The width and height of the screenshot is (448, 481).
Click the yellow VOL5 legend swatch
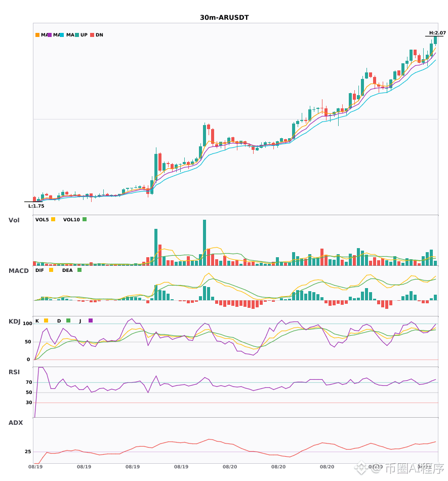pos(53,219)
